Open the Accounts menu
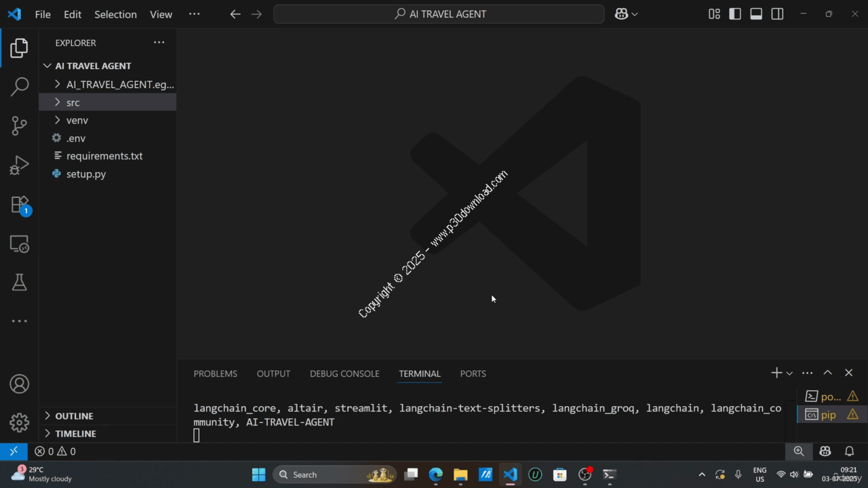 click(x=20, y=384)
